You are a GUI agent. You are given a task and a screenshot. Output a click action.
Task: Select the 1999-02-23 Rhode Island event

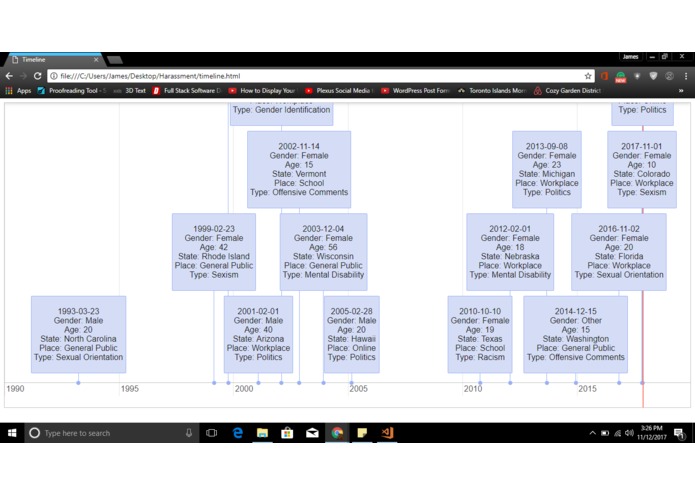coord(214,252)
